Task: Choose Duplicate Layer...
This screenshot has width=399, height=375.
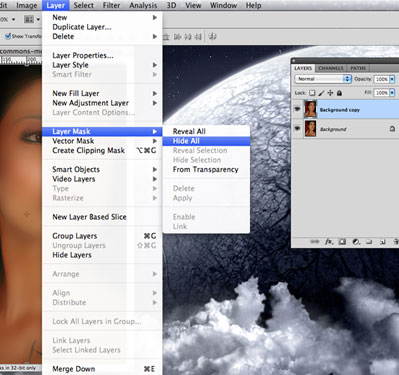Action: (x=102, y=27)
